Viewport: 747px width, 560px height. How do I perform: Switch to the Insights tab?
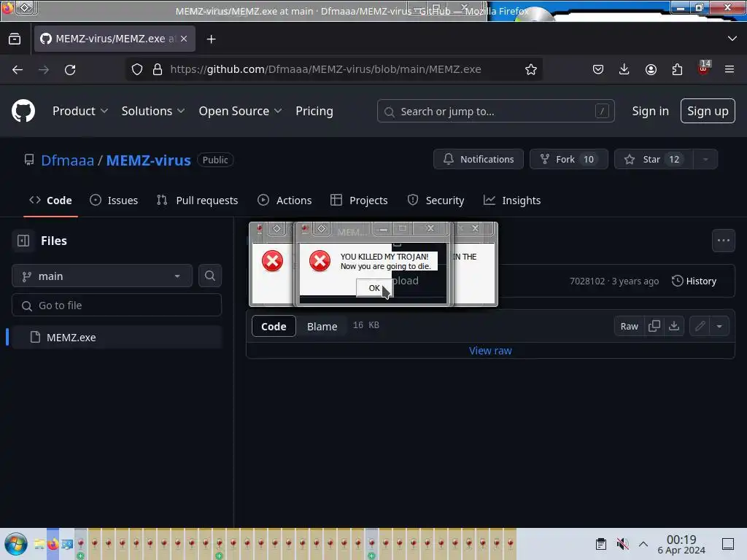coord(512,201)
